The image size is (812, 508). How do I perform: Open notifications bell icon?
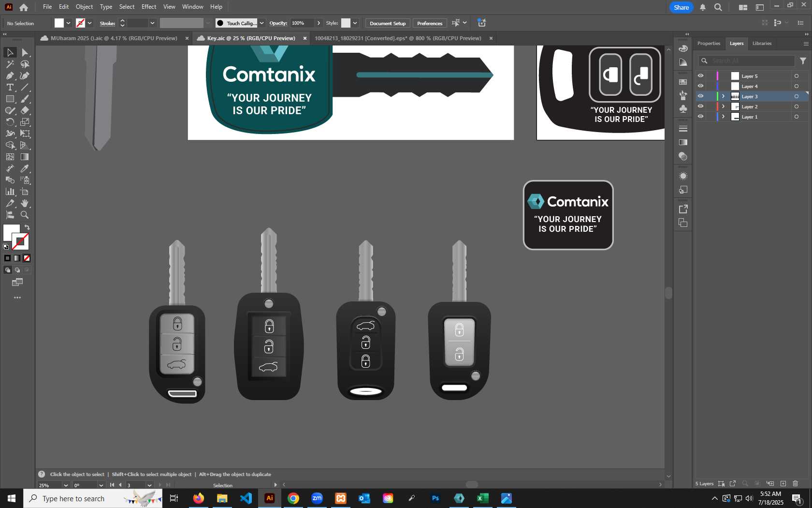click(703, 7)
